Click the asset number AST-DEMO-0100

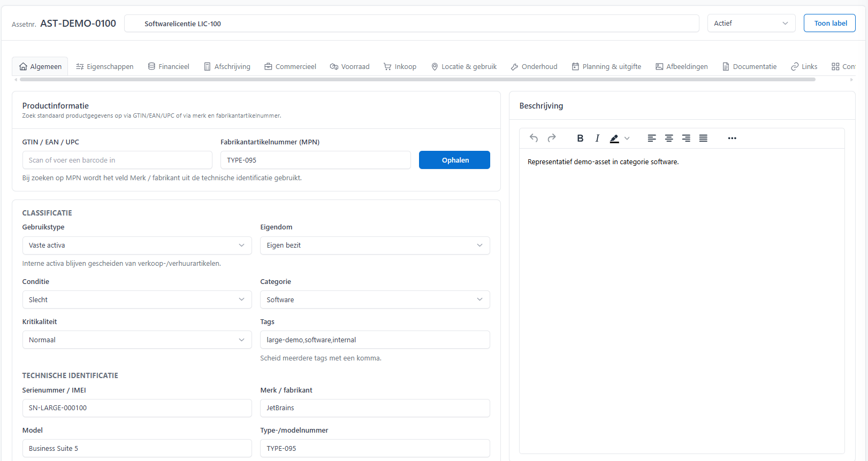pos(78,23)
